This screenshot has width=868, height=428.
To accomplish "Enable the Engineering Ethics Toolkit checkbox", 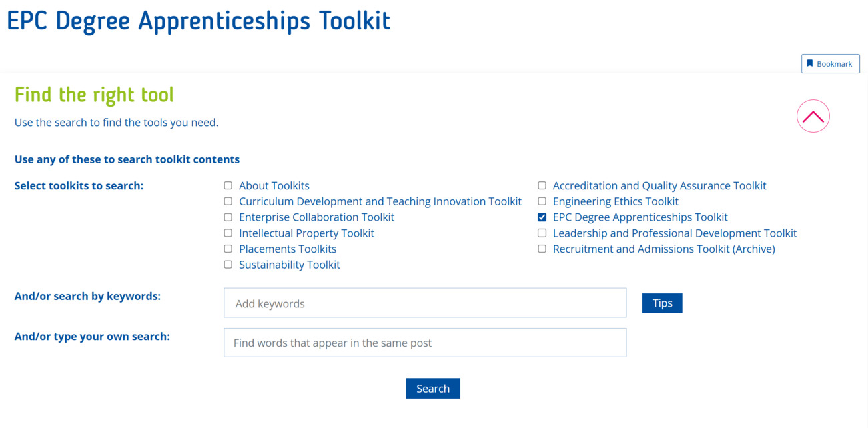I will pos(542,201).
